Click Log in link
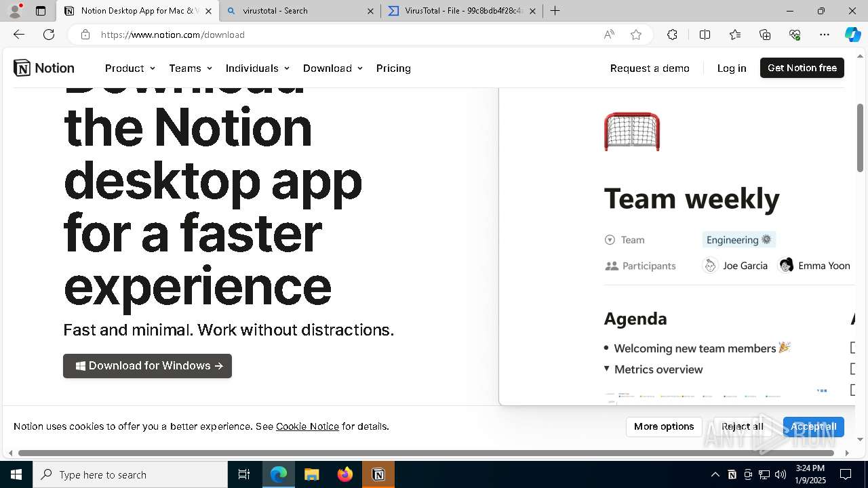Viewport: 868px width, 488px height. pos(732,68)
